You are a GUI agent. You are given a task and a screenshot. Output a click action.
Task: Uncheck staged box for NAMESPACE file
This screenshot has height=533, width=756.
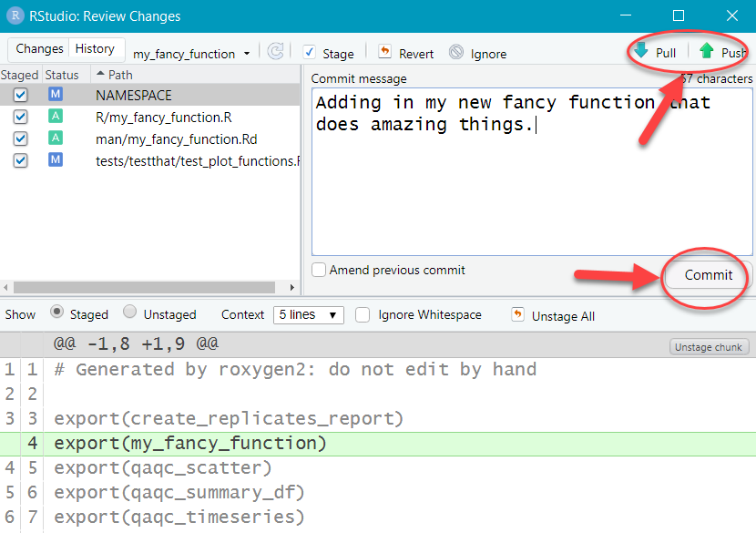tap(21, 95)
